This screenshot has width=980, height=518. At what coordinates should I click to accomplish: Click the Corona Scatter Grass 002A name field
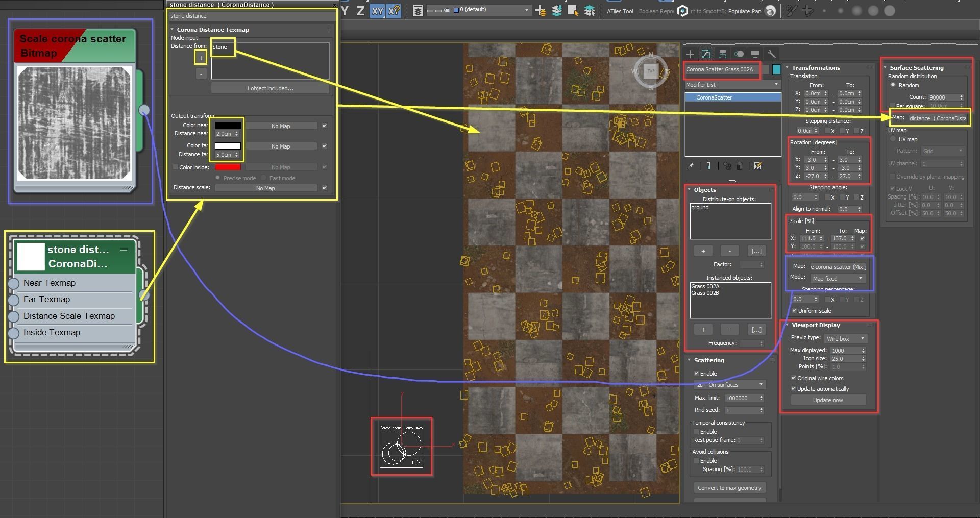727,69
